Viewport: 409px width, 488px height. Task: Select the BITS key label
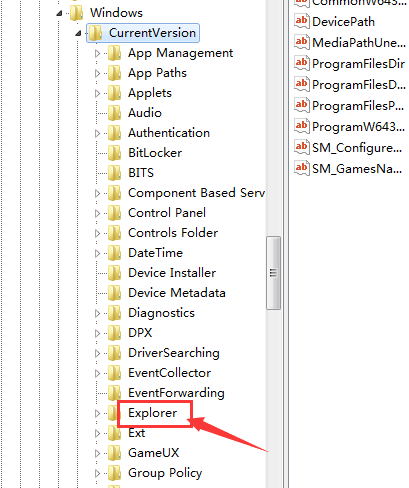coord(141,173)
